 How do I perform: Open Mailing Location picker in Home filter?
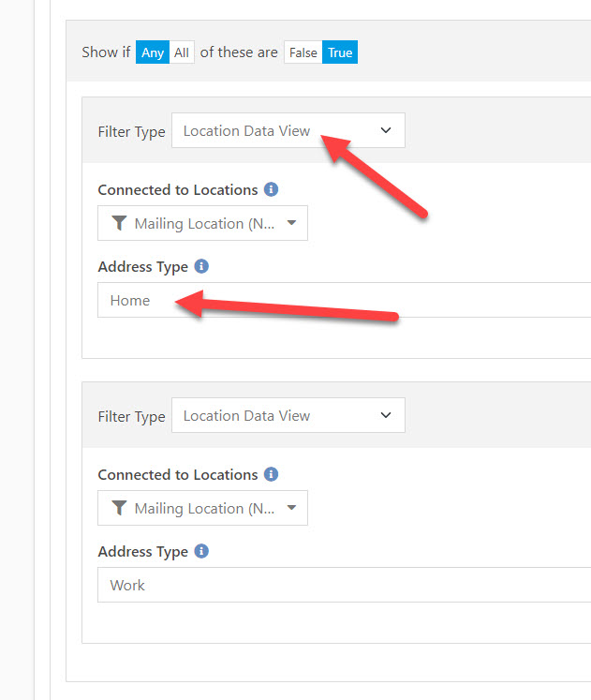pyautogui.click(x=202, y=223)
